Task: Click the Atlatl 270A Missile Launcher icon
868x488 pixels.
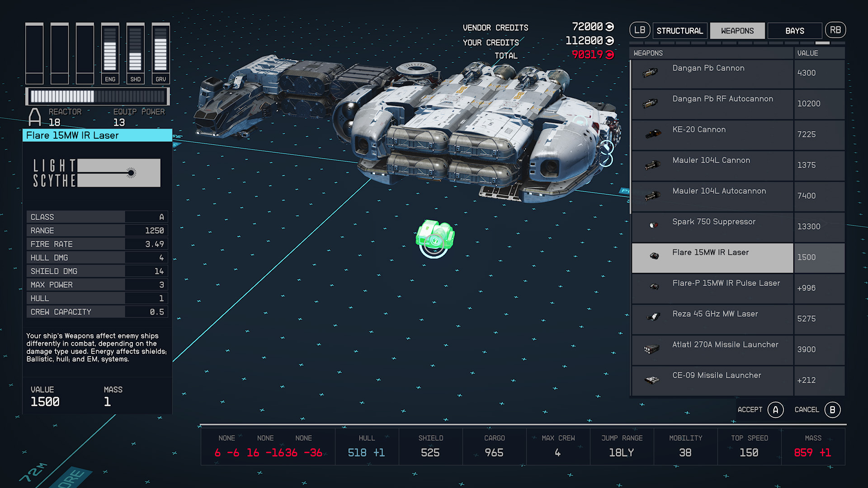Action: (x=651, y=349)
